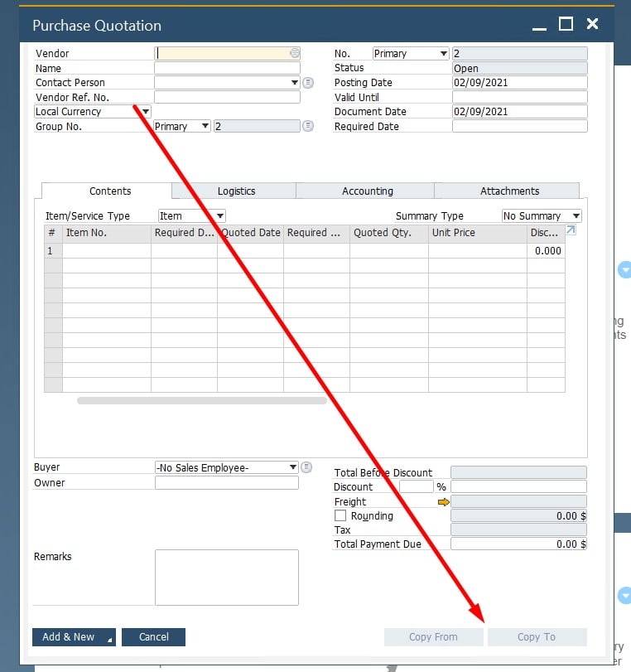
Task: Click the Name input field
Action: pos(227,68)
